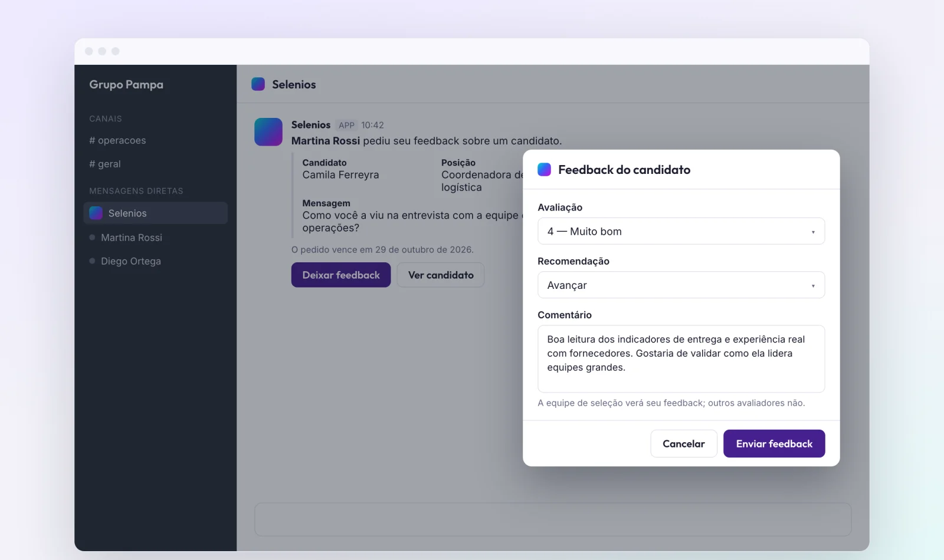This screenshot has width=944, height=560.
Task: Click the Selenios icon in the sidebar
Action: pyautogui.click(x=96, y=213)
